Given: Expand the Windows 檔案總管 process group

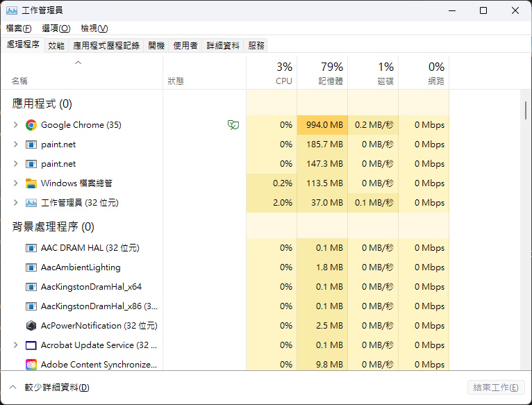Looking at the screenshot, I should click(15, 183).
